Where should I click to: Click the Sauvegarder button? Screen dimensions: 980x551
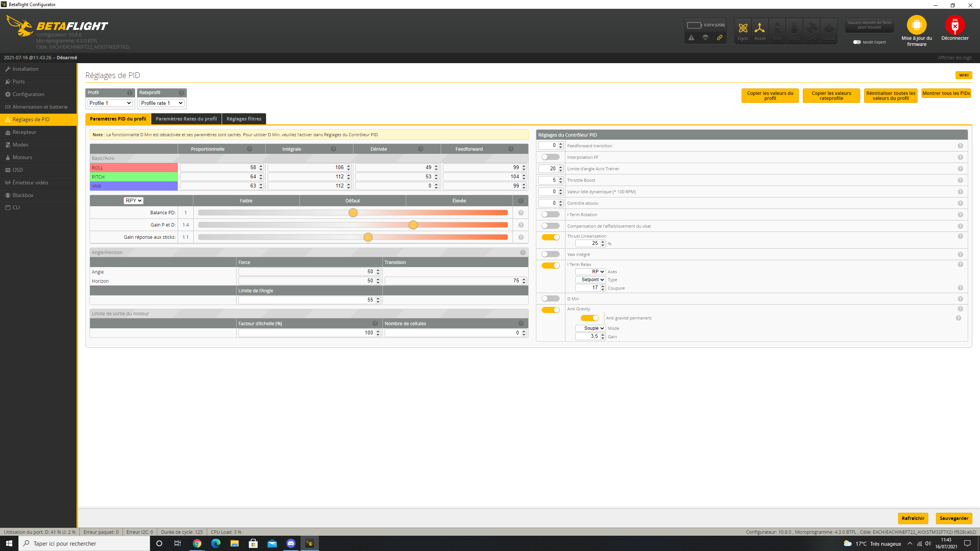[x=954, y=518]
